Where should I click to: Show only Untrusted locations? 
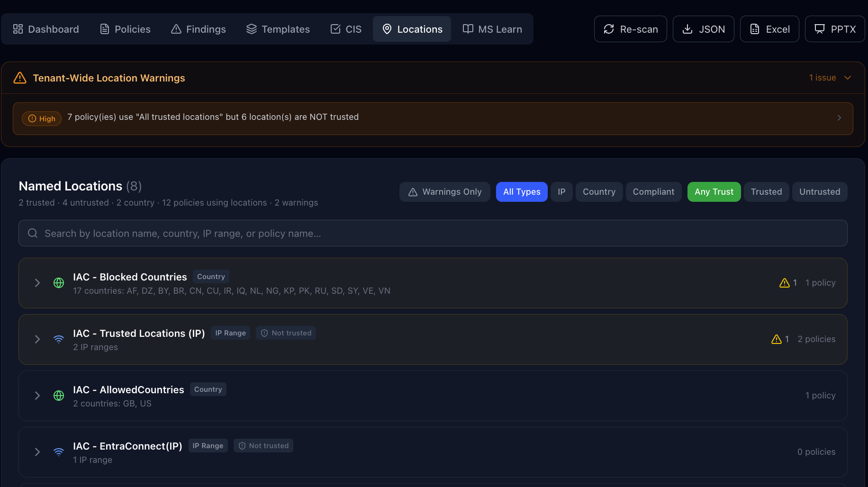pos(820,192)
